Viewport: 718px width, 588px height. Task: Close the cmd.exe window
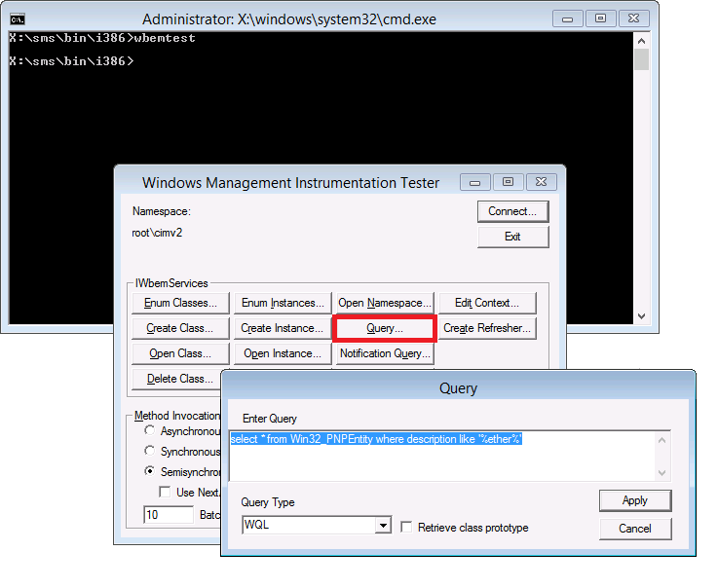point(634,18)
